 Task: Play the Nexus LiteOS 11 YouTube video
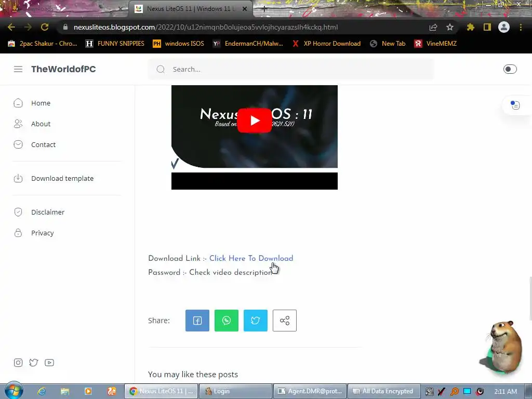click(255, 121)
